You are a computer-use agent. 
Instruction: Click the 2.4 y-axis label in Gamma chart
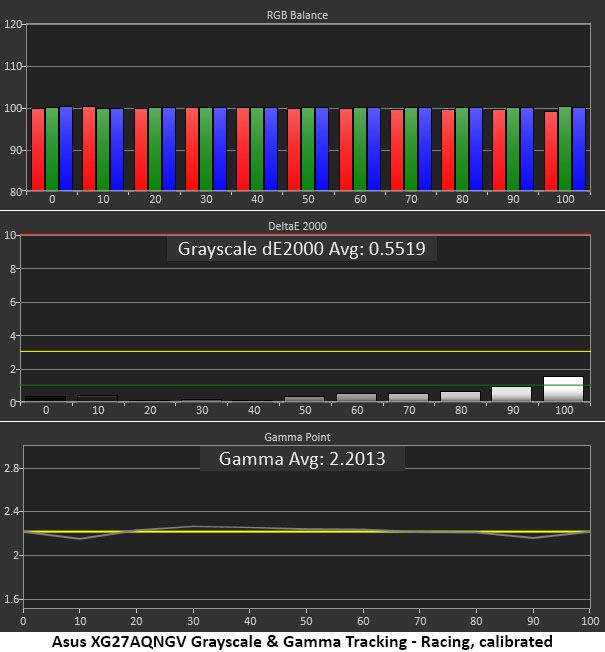click(x=11, y=512)
